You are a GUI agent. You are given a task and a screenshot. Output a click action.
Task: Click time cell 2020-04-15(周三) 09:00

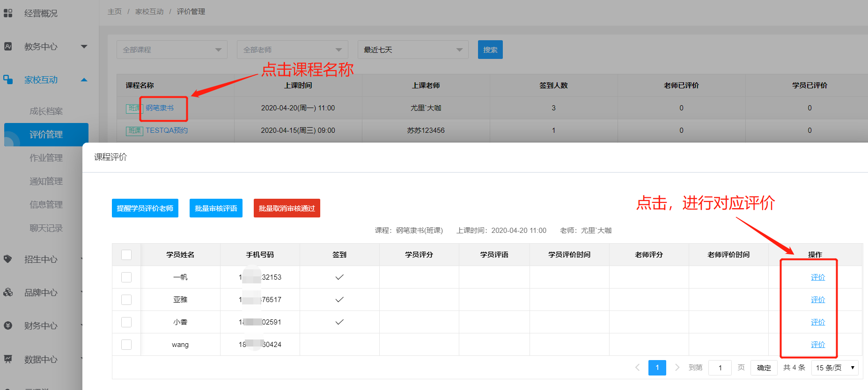pyautogui.click(x=298, y=130)
